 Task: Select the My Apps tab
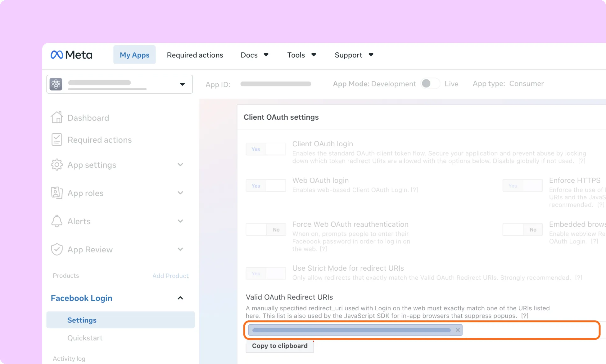click(134, 55)
